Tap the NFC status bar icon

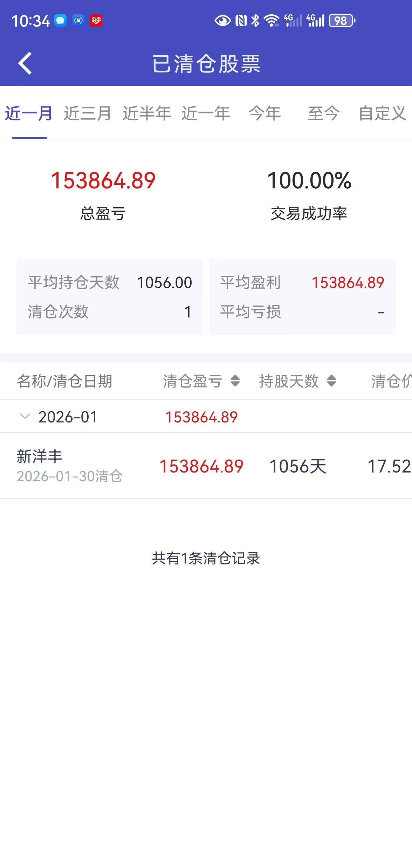(241, 21)
